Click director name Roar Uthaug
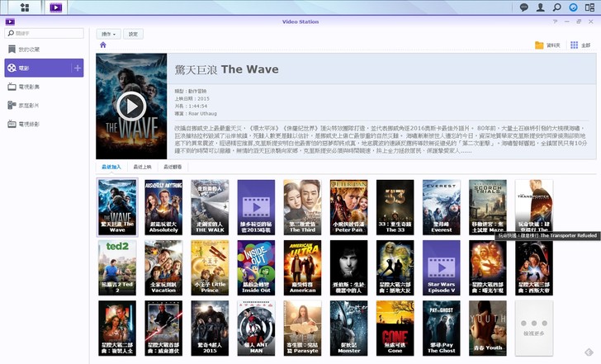The image size is (601, 364). 203,114
